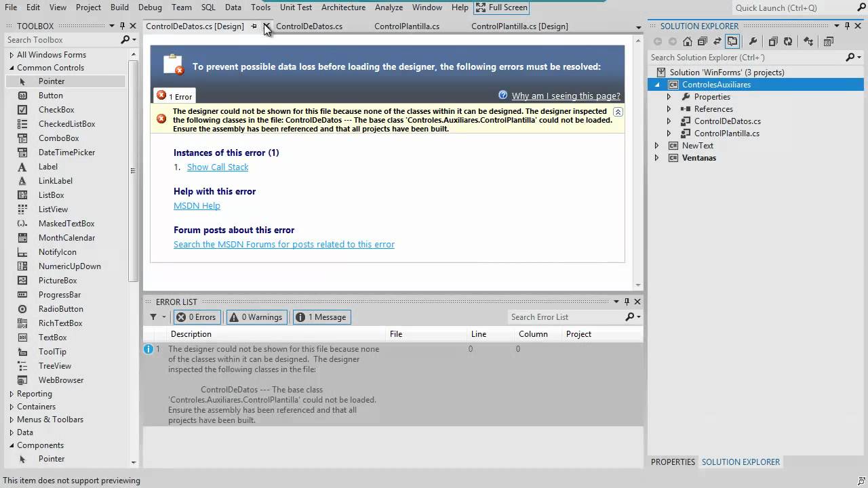Expand the ControlPlantilla.cs node in Solution Explorer

(669, 134)
